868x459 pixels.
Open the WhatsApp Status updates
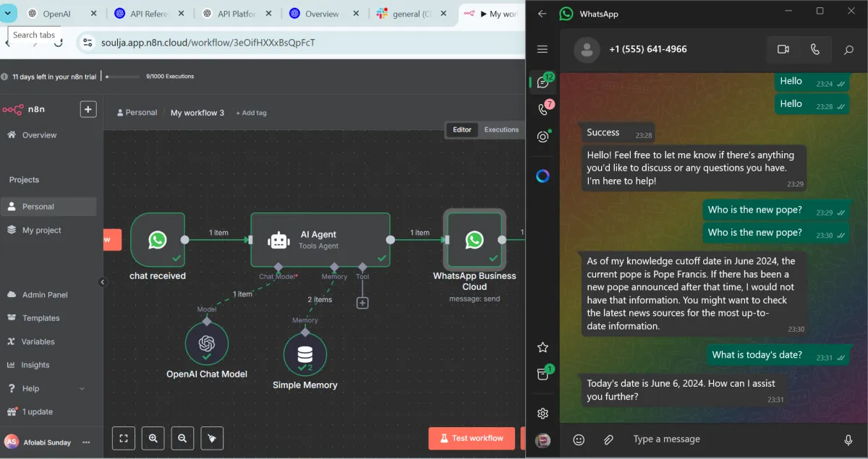pyautogui.click(x=543, y=137)
